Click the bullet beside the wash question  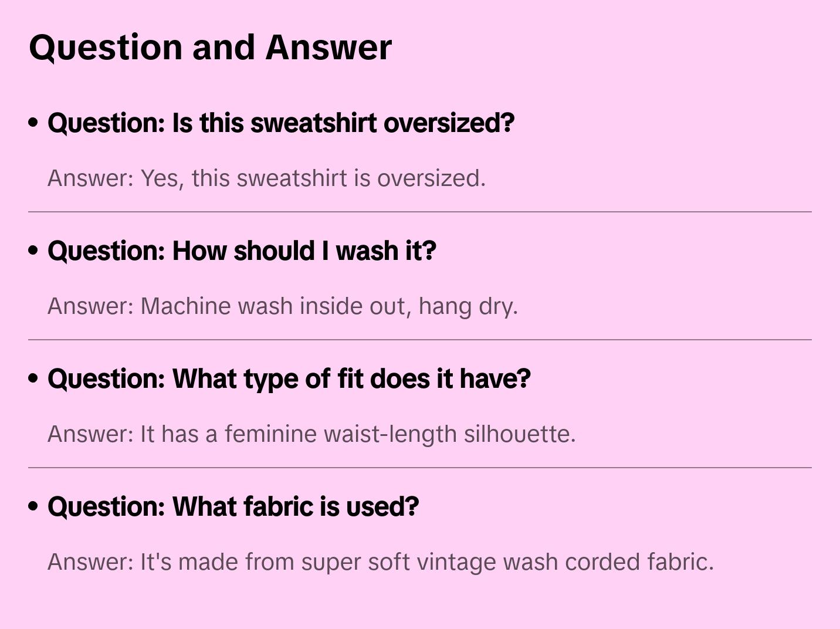(x=33, y=251)
